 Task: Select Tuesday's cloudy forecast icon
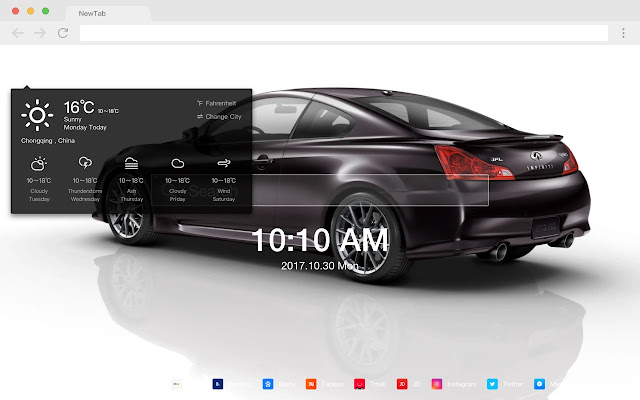pos(39,164)
